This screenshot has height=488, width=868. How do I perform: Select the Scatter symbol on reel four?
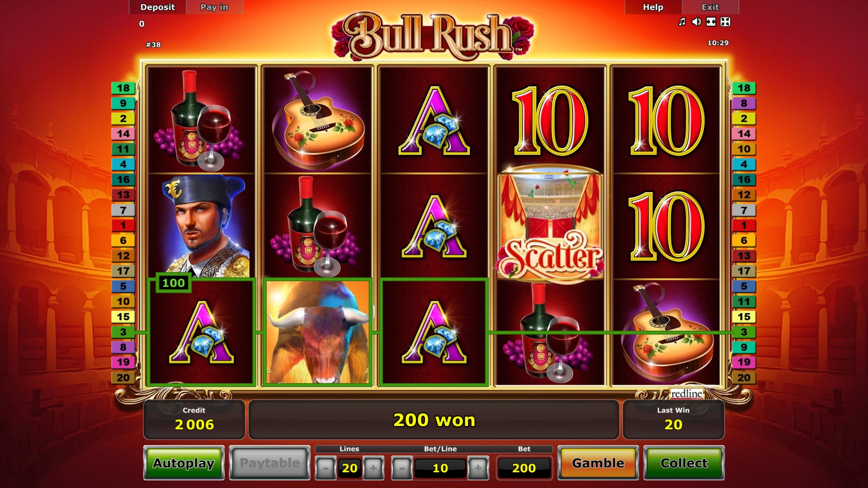(550, 225)
